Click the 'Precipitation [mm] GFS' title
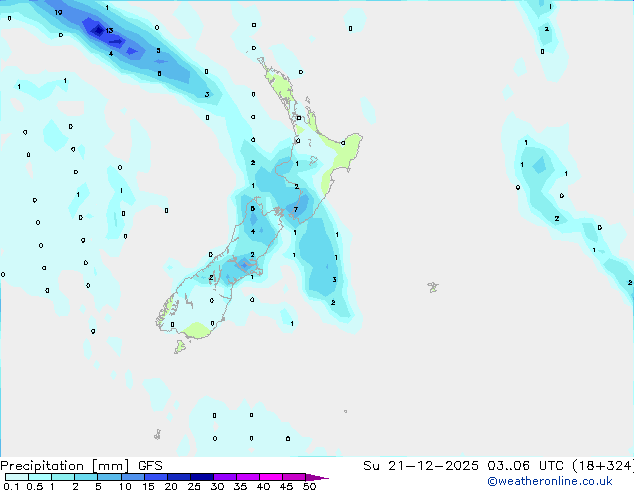Image resolution: width=634 pixels, height=490 pixels. pos(81,466)
